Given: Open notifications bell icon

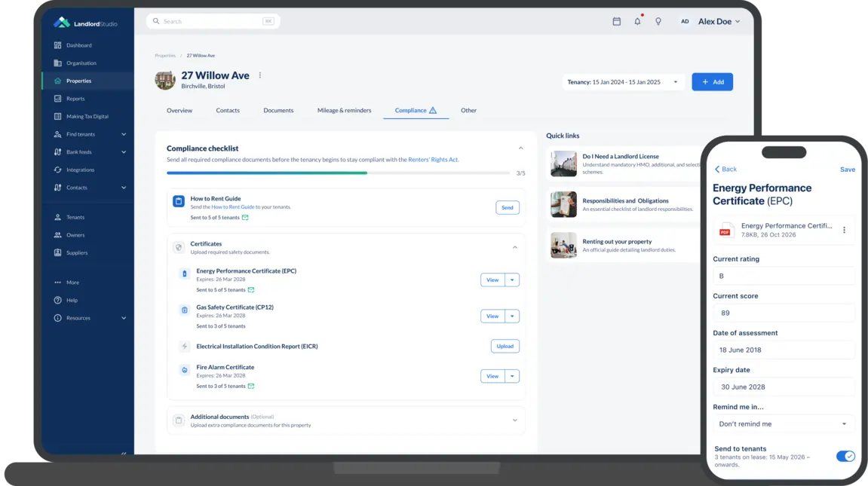Looking at the screenshot, I should point(637,21).
